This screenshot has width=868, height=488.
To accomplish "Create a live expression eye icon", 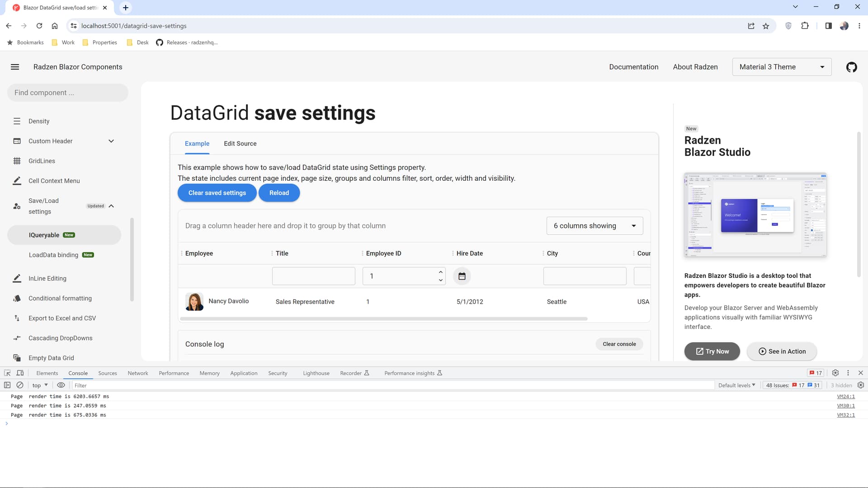I will [61, 385].
